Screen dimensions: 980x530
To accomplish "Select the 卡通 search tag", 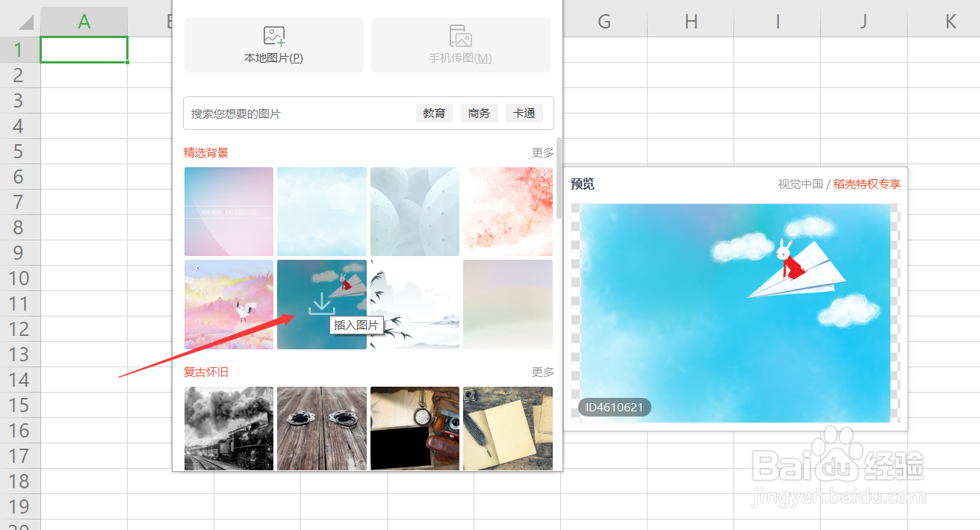I will point(524,113).
